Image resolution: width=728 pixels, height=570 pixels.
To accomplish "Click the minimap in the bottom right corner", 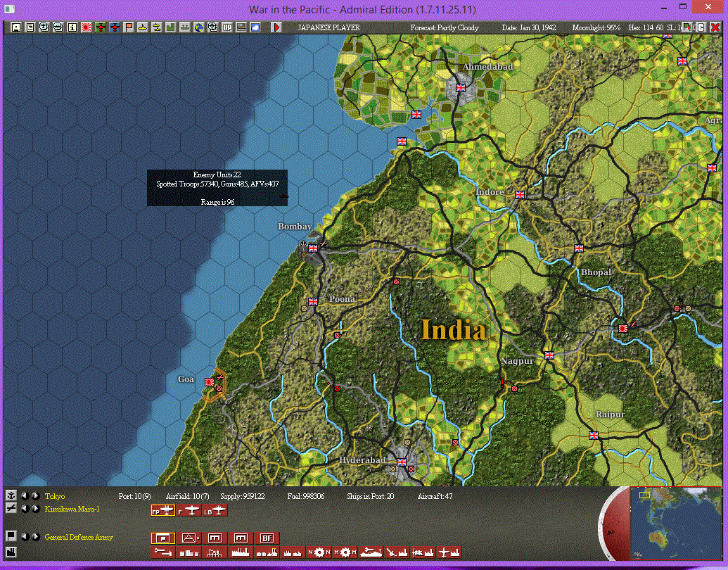I will [x=675, y=523].
